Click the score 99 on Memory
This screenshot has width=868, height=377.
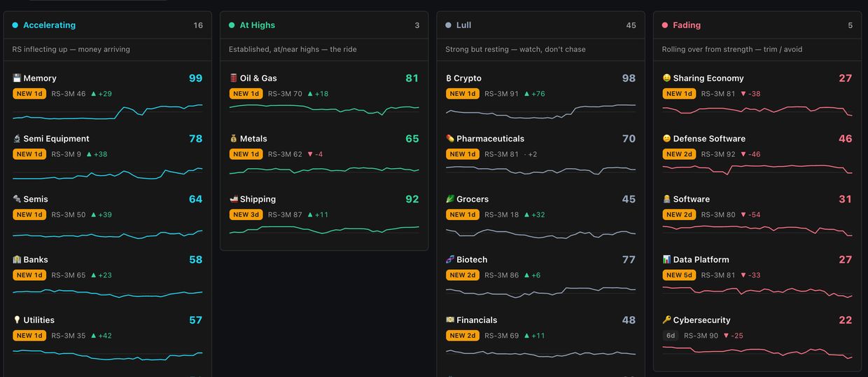195,78
